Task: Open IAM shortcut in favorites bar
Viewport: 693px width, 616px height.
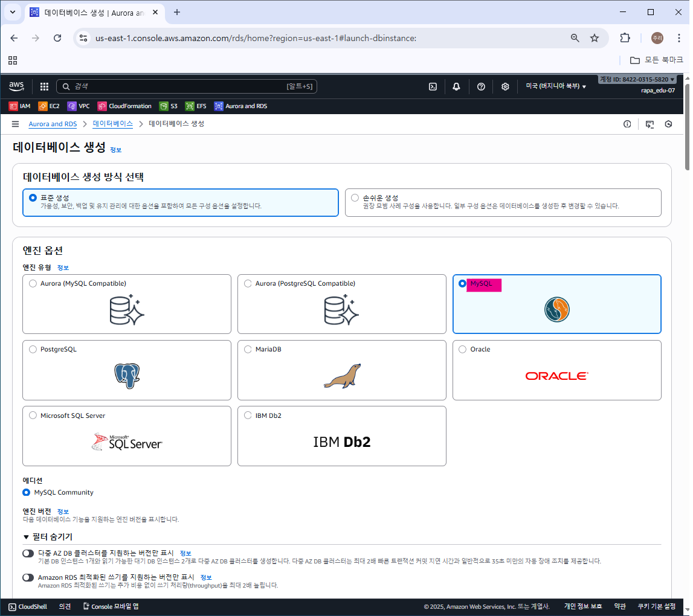Action: (x=20, y=106)
